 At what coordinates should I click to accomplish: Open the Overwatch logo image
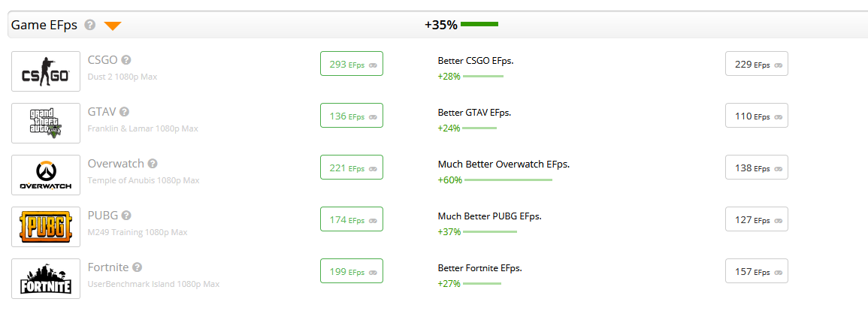coord(46,175)
